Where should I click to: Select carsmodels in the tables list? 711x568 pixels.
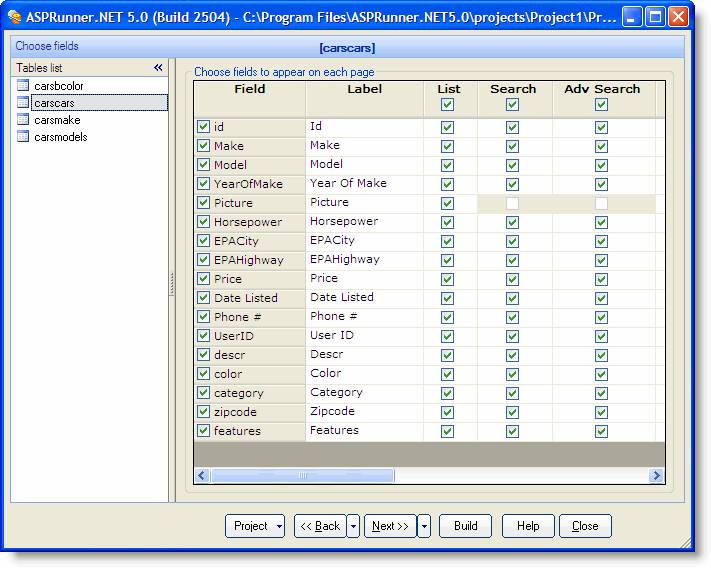click(x=61, y=137)
